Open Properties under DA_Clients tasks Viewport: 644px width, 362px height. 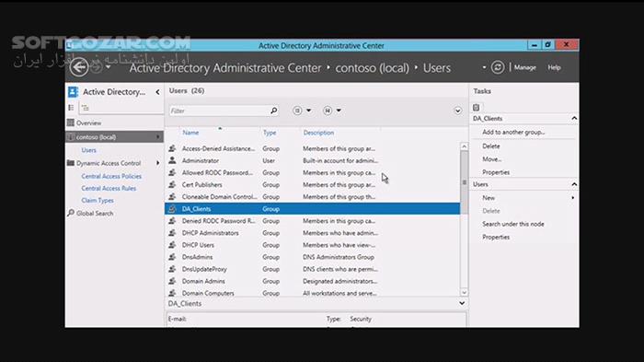coord(496,172)
